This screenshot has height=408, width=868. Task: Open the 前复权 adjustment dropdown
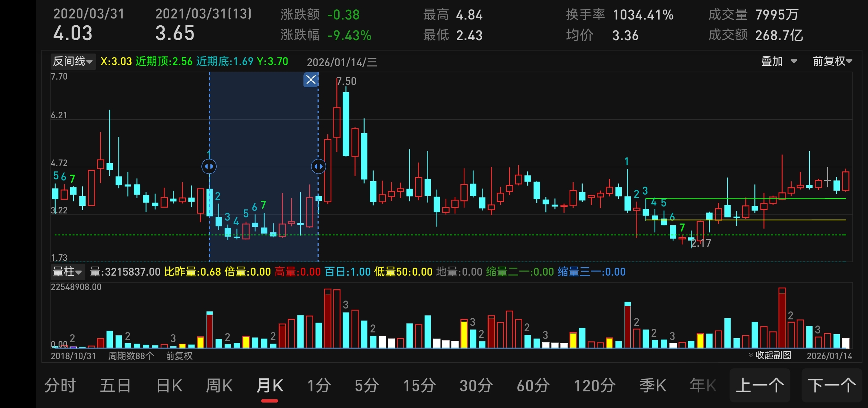point(832,61)
